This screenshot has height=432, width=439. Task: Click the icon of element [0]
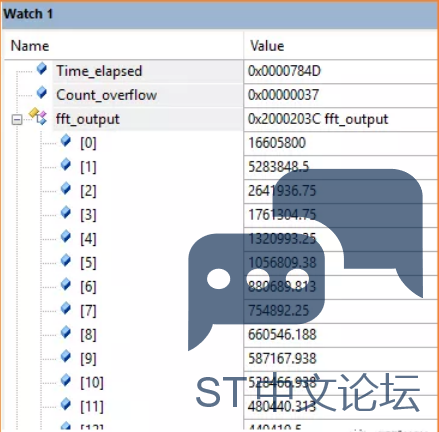pyautogui.click(x=66, y=141)
